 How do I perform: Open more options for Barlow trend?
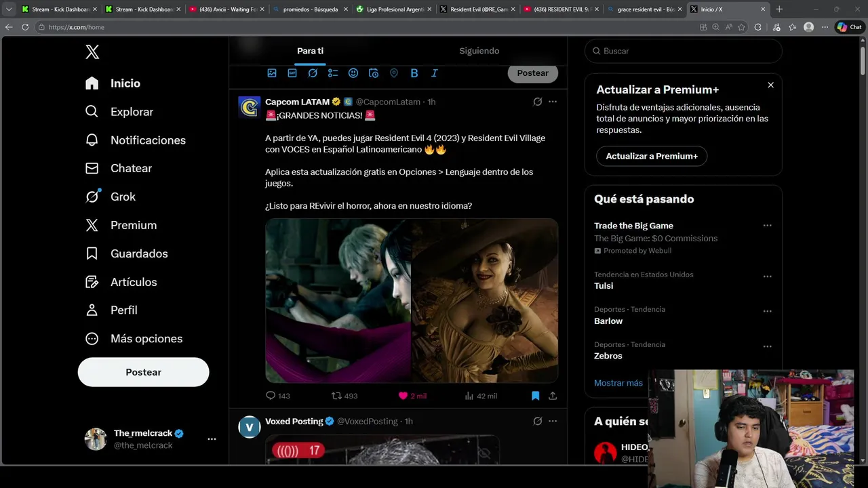(767, 311)
